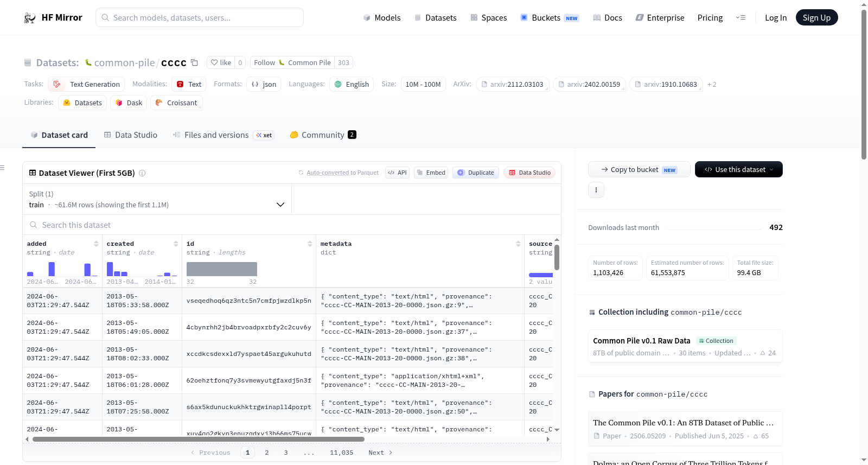Screen dimensions: 868x465
Task: Select the json format tag
Action: [264, 84]
